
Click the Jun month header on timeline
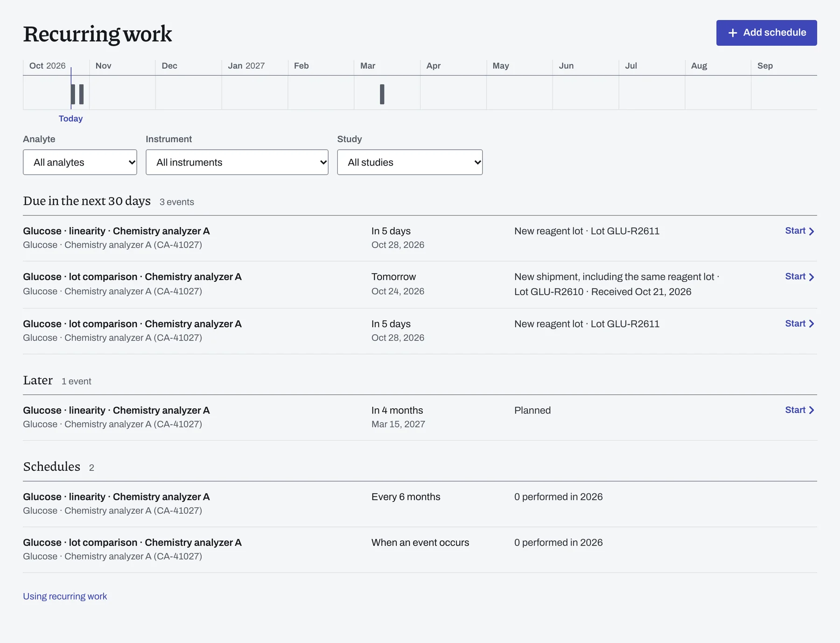(x=566, y=66)
